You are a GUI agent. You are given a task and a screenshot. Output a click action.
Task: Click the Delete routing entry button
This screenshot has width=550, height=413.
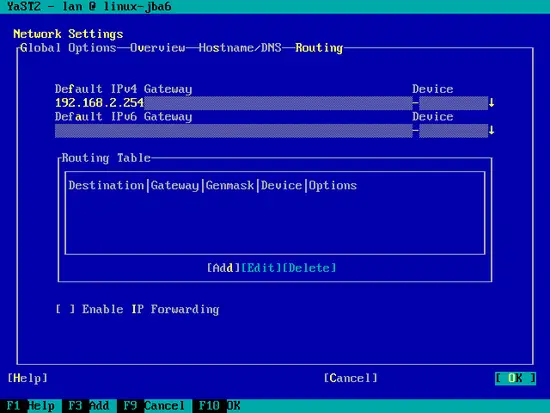(x=309, y=268)
